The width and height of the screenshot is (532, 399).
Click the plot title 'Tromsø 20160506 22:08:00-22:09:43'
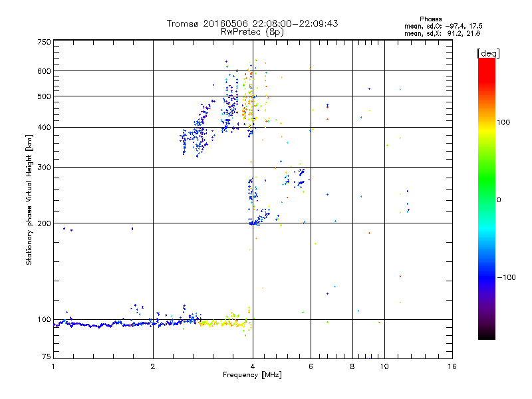[x=252, y=23]
